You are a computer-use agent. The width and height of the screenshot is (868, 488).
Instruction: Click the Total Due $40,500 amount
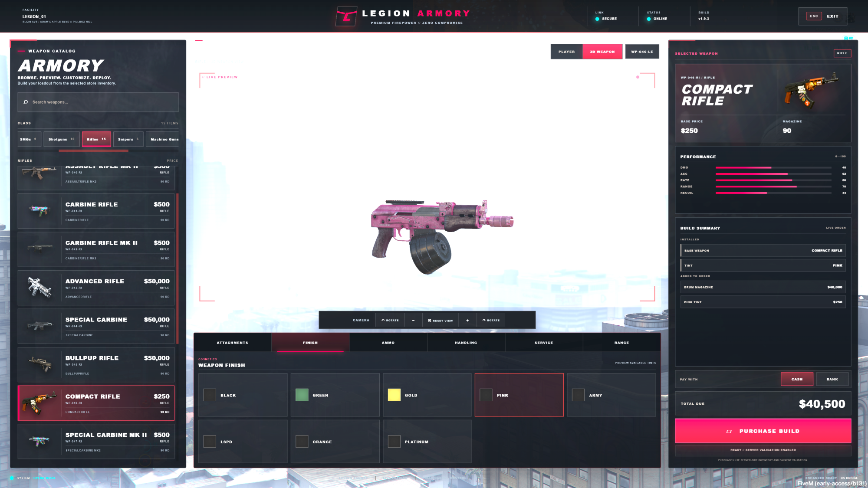tap(822, 404)
